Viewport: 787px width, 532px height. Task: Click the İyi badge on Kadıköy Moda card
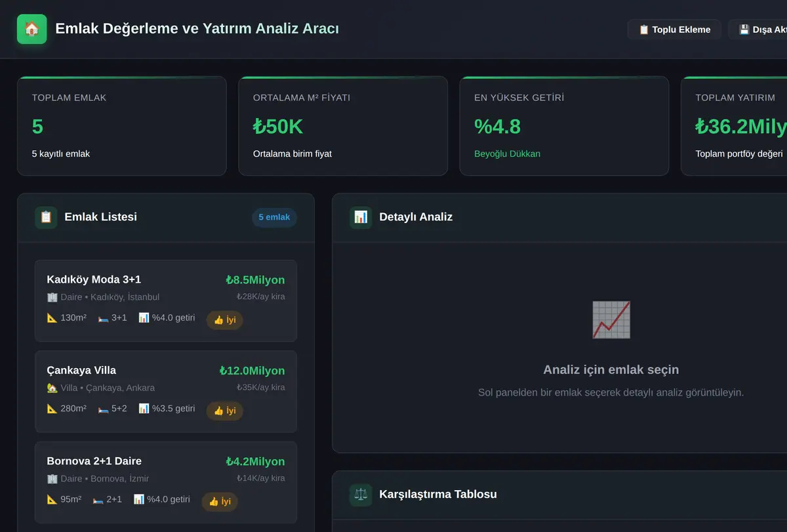coord(225,320)
